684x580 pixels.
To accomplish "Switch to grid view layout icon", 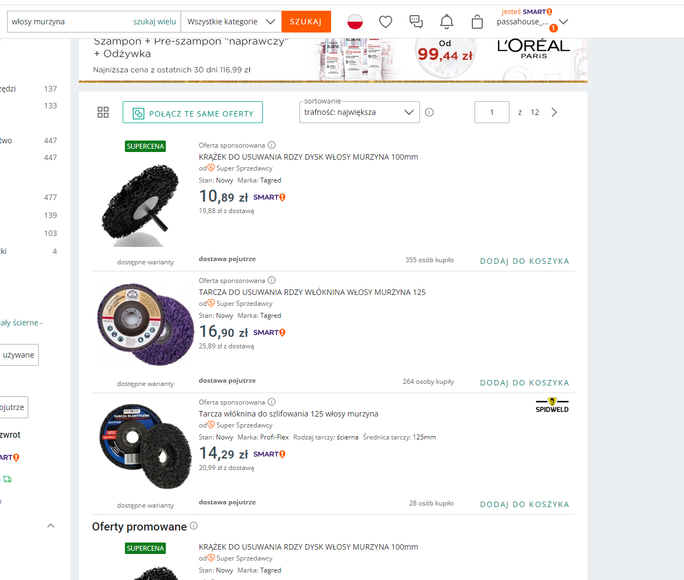I will click(103, 112).
